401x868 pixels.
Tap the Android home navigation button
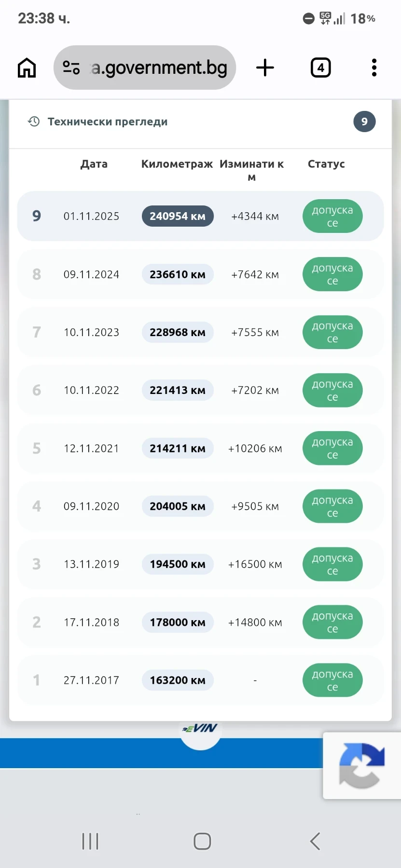click(202, 841)
